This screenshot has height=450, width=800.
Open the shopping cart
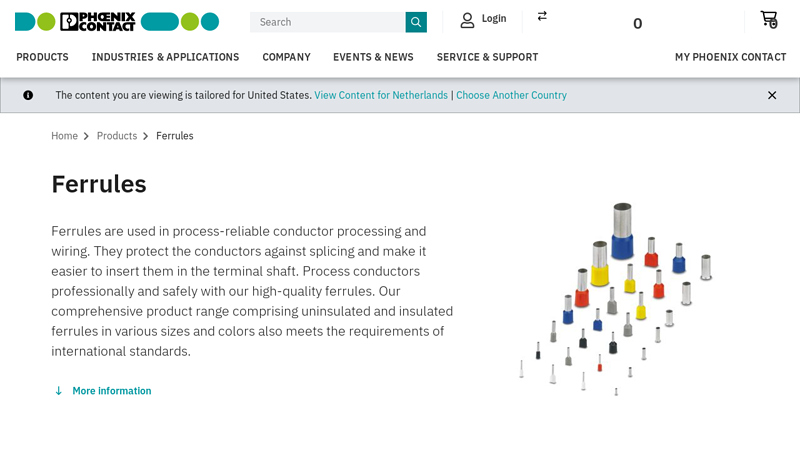tap(768, 19)
